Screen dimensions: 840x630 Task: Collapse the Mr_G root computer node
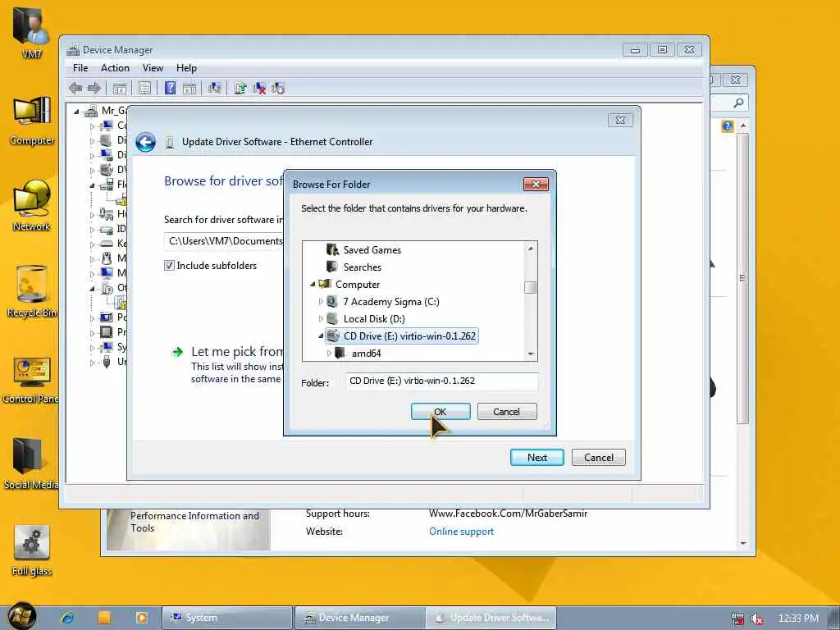tap(76, 112)
